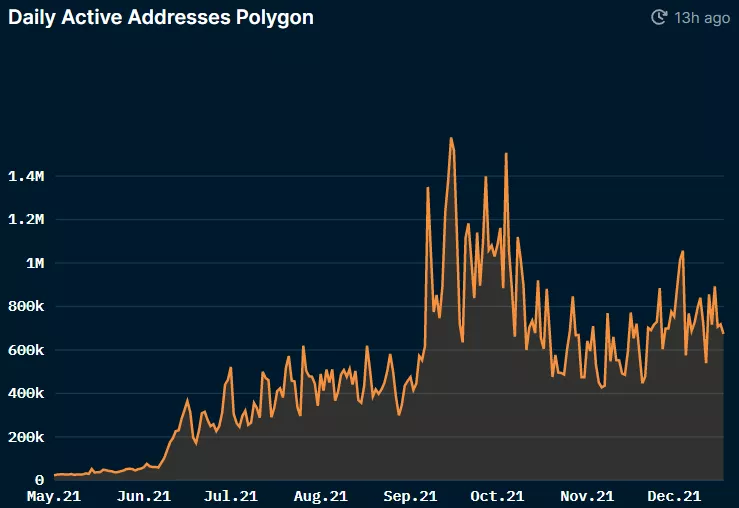Click the 'Daily Active Addresses Polygon' title
739x508 pixels.
click(161, 17)
